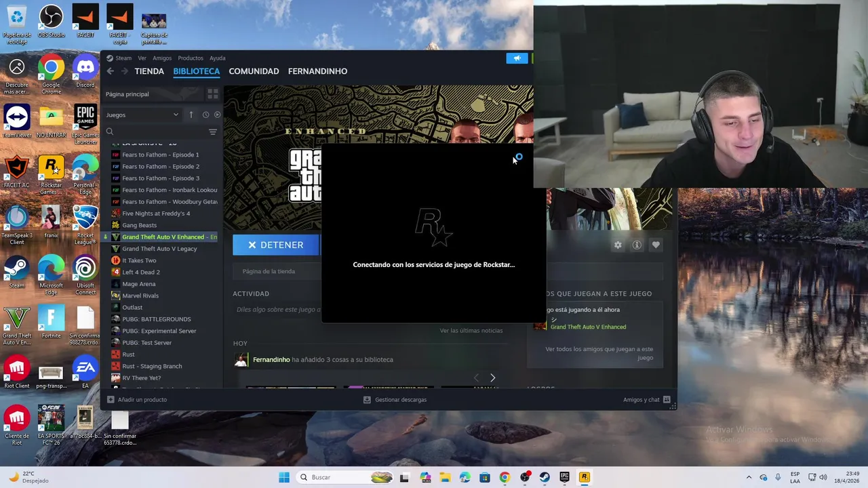The image size is (868, 488).
Task: Open Google Chrome from the taskbar
Action: (x=505, y=477)
